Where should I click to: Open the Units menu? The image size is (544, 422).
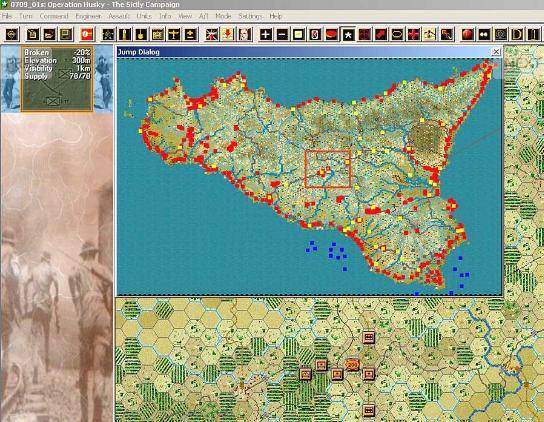(144, 16)
